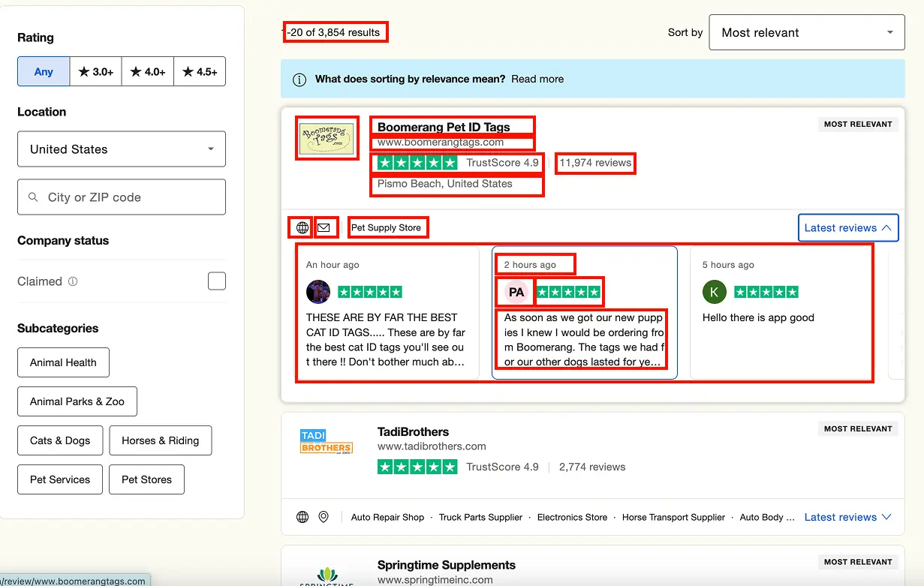Open the 'Hello there is app good' review card
This screenshot has width=924, height=586.
(783, 313)
